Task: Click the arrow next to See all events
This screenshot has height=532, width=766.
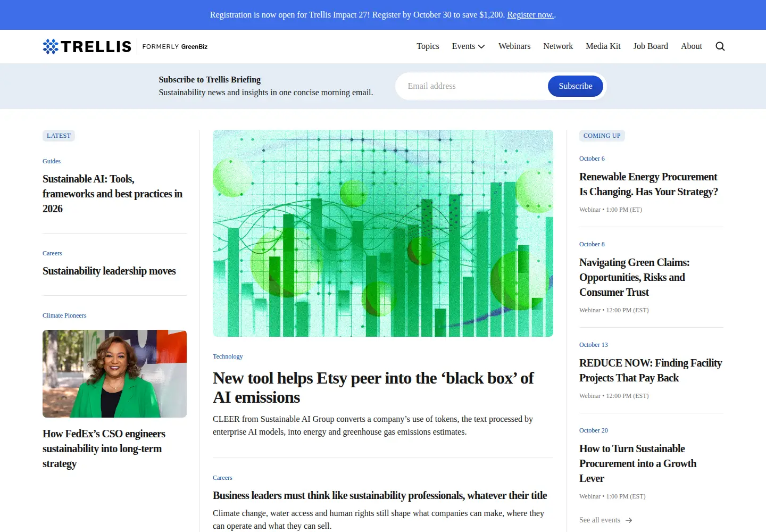Action: pos(629,520)
